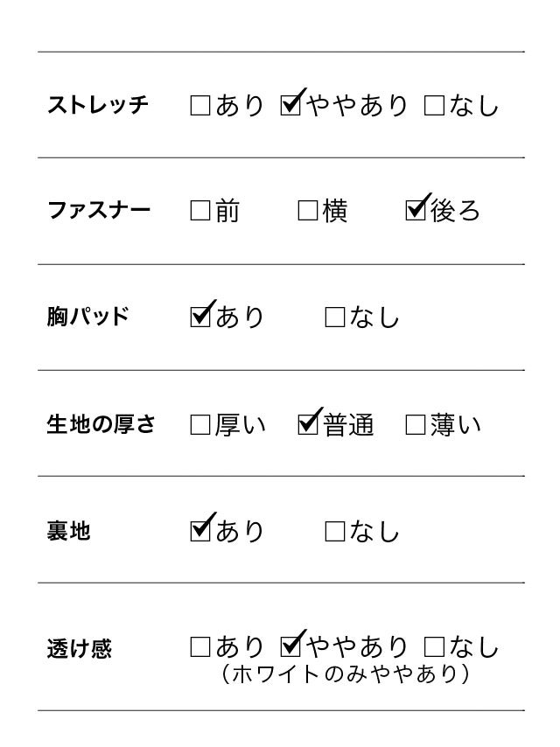The height and width of the screenshot is (747, 560).
Task: Check the 胸パッド なし checkbox
Action: 335,318
